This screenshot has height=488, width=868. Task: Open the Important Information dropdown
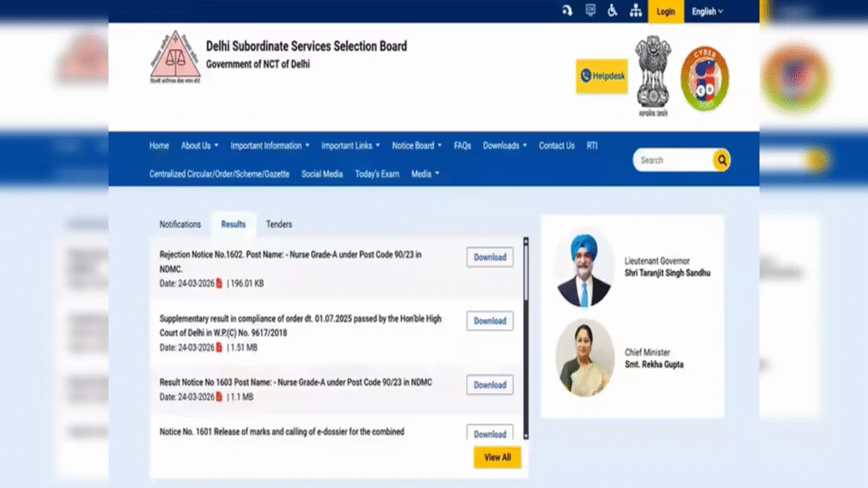point(269,145)
